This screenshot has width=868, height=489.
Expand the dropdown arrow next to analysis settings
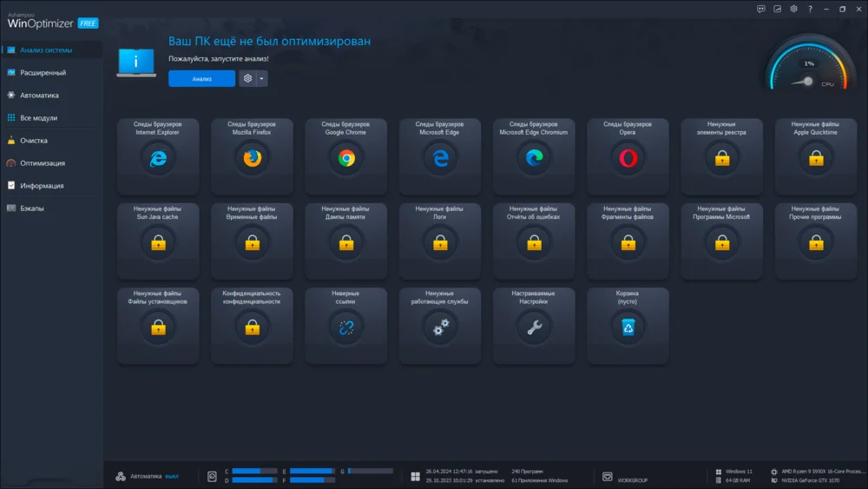(x=262, y=79)
